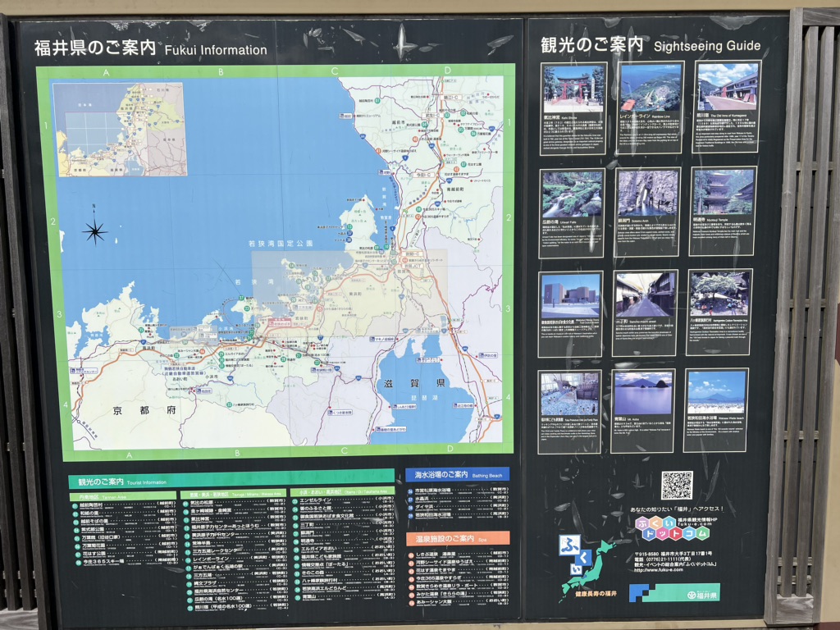Select the orange 温泉施設のご案内 Spa header

click(458, 538)
